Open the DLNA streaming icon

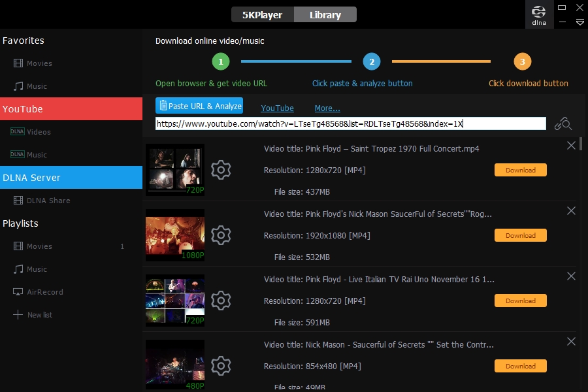point(539,15)
